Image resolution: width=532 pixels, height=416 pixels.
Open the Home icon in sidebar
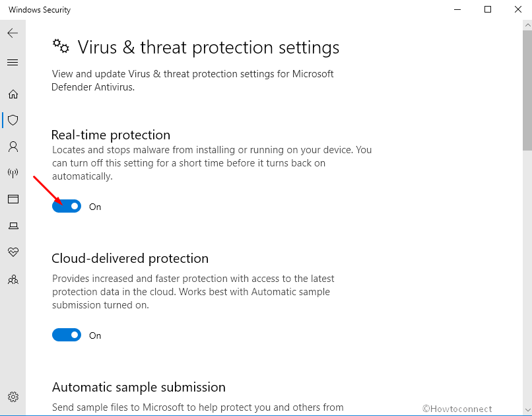pos(13,94)
